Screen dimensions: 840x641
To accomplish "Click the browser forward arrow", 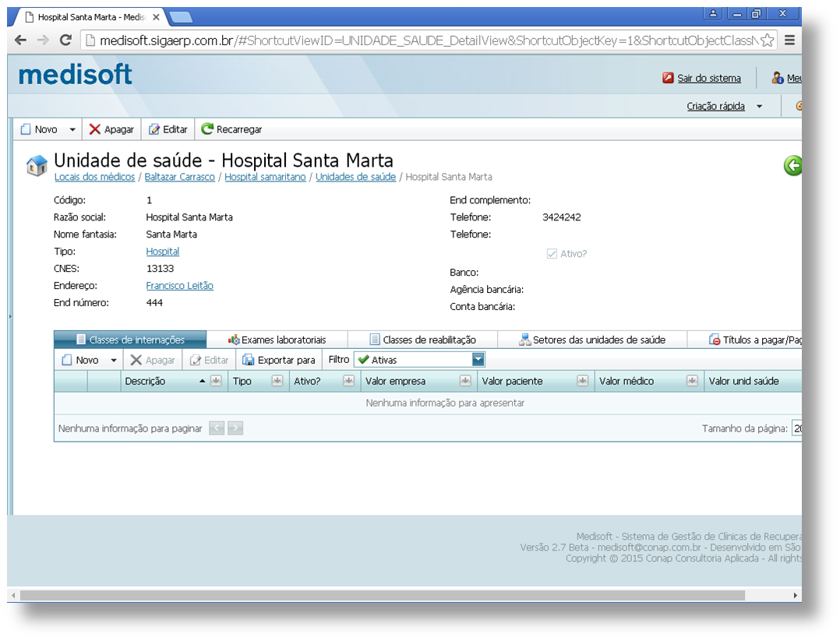I will [x=43, y=41].
